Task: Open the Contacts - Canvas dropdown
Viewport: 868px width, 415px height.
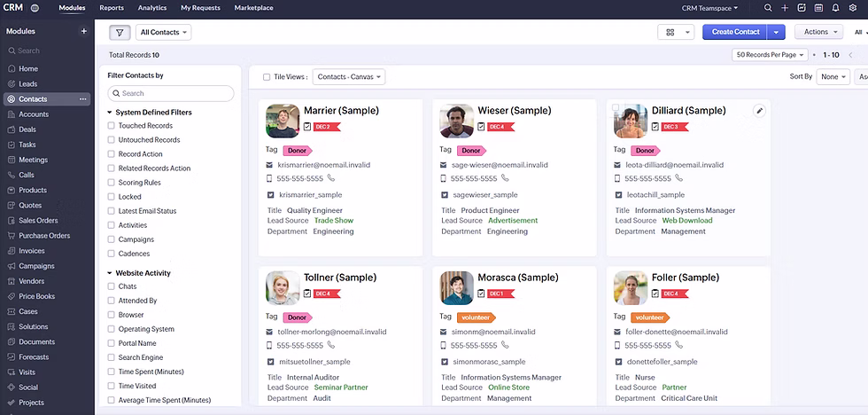Action: (349, 77)
